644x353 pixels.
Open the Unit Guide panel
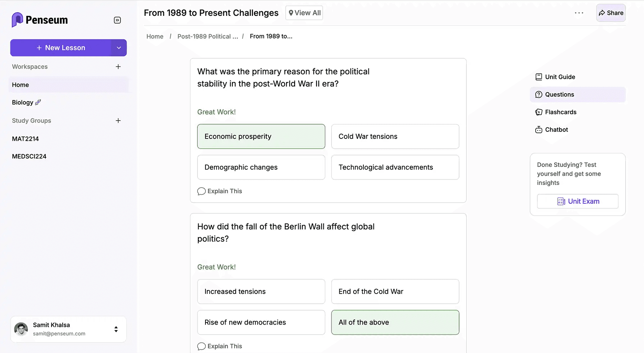560,77
